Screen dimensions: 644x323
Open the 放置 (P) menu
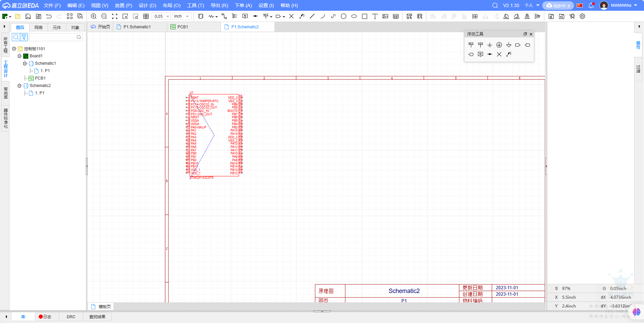[123, 5]
